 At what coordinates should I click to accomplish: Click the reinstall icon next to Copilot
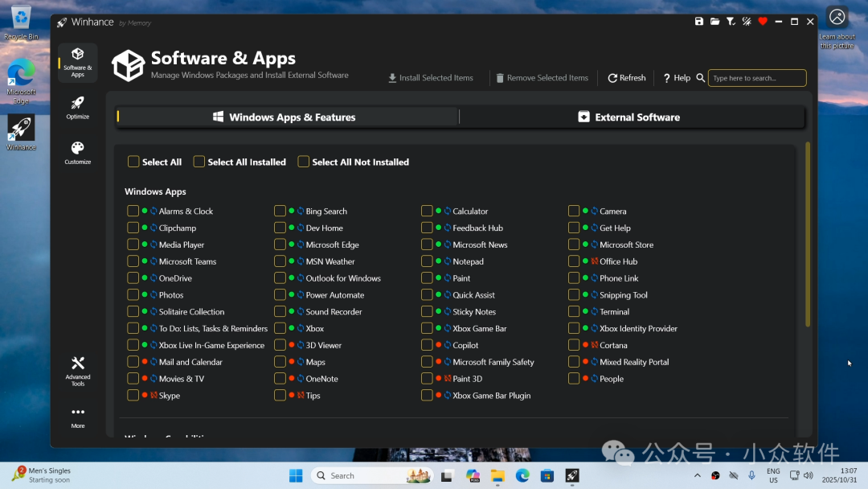[x=448, y=345]
